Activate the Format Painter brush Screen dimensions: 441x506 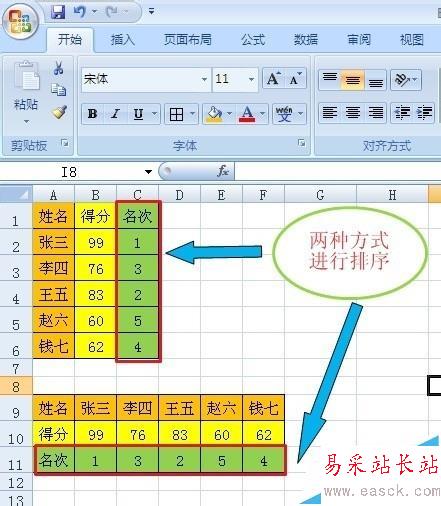pos(59,112)
